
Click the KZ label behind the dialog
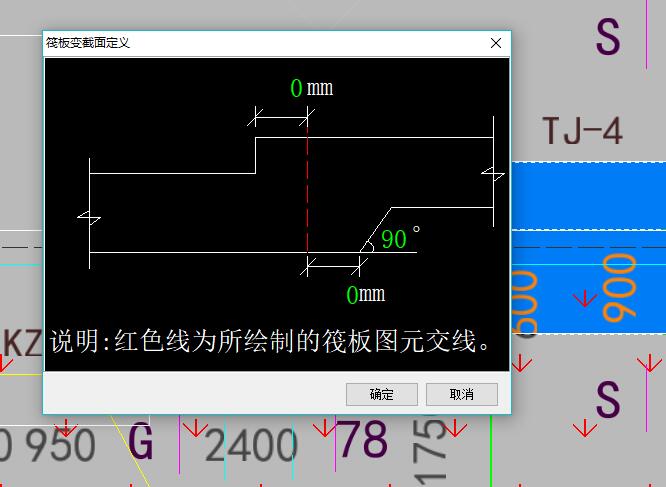click(21, 342)
